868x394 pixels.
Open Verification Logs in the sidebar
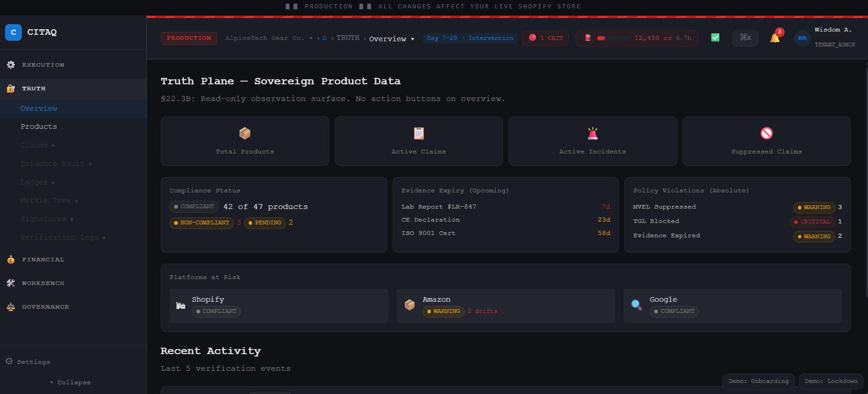(73, 237)
